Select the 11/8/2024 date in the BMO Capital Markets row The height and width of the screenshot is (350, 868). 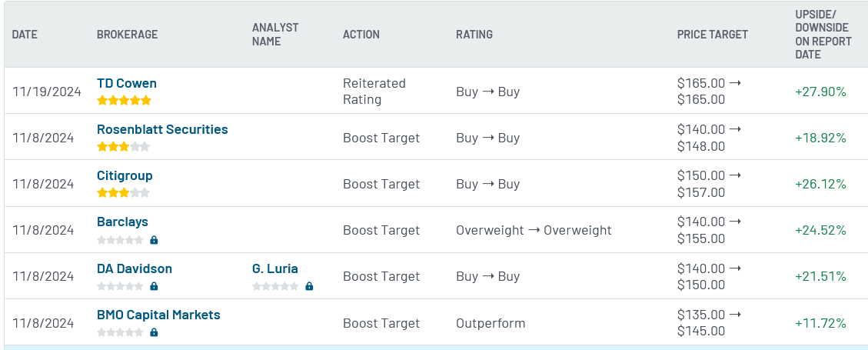[x=43, y=323]
